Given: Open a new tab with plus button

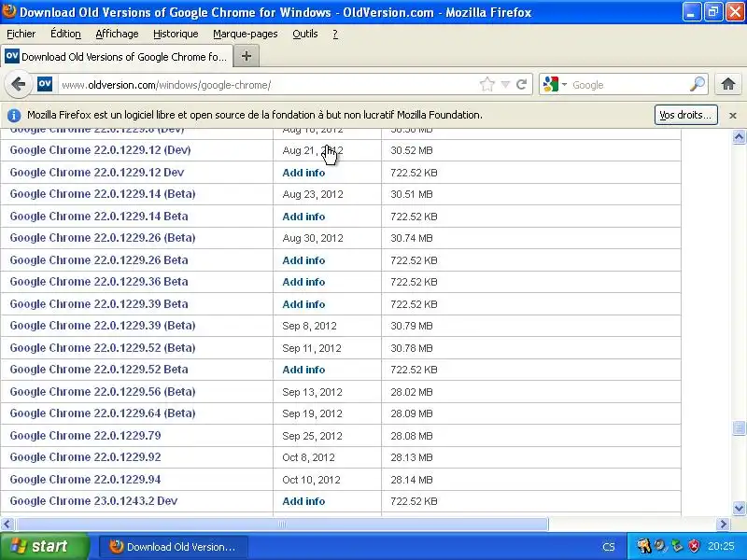Looking at the screenshot, I should coord(247,56).
